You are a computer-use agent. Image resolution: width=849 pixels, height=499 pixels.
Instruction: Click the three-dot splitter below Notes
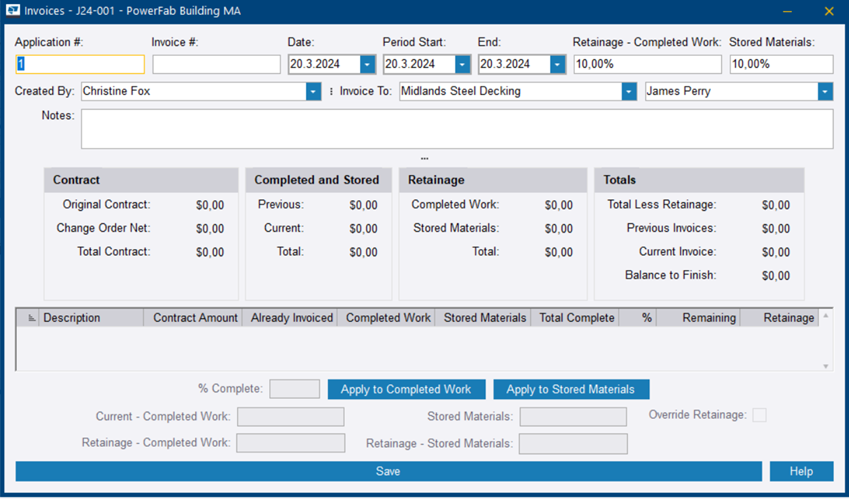coord(424,158)
